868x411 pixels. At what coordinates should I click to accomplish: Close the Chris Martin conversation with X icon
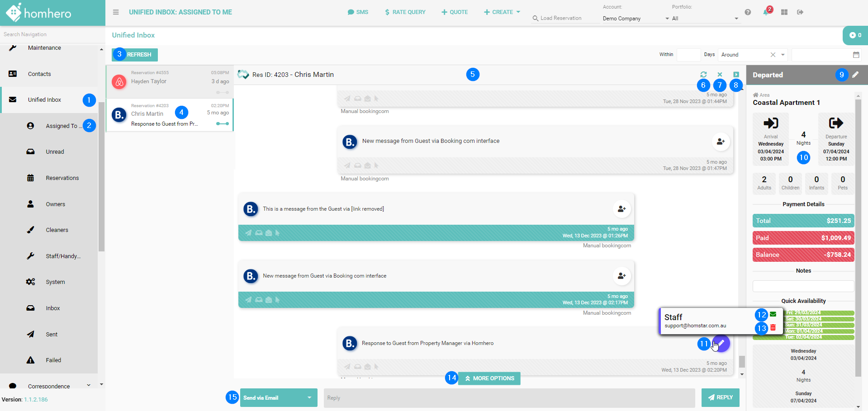(x=720, y=75)
